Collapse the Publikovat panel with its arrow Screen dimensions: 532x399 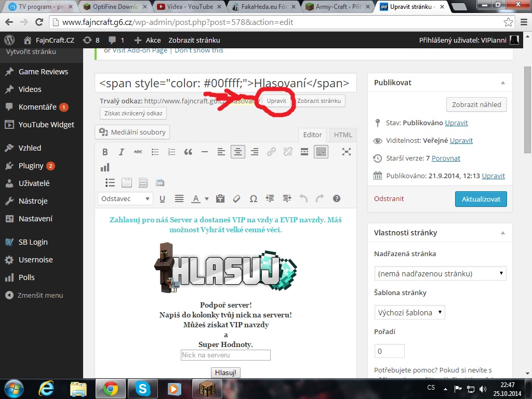[502, 83]
